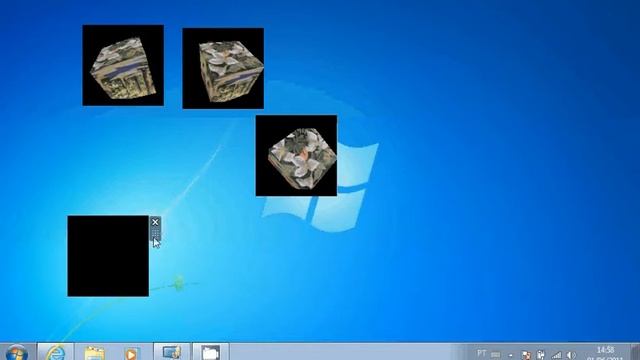Click the keyboard icon in the language bar
This screenshot has width=640, height=360.
[x=496, y=355]
